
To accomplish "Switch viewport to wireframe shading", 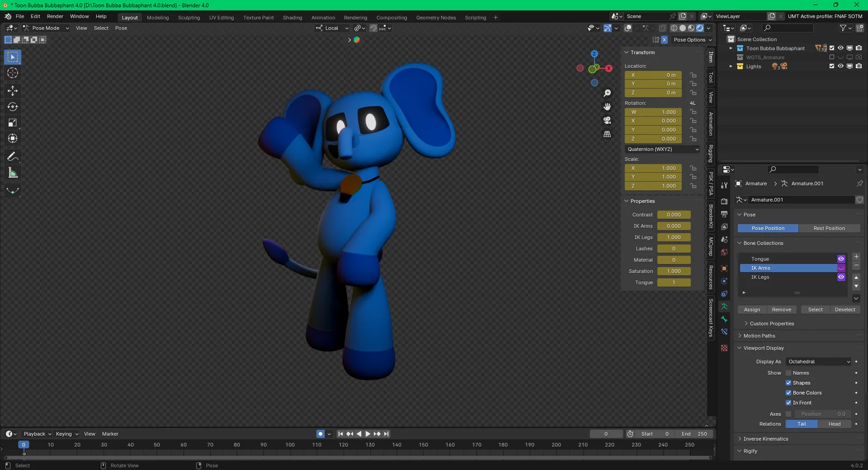I will tap(674, 28).
